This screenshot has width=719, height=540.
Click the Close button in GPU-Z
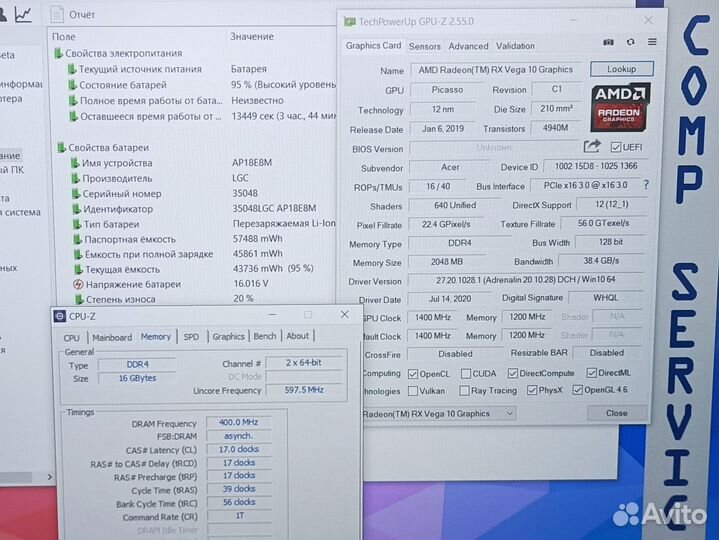616,413
